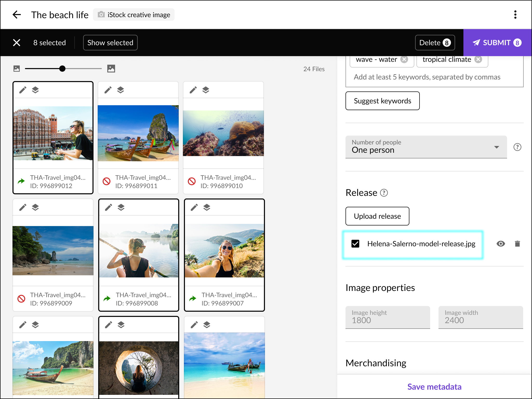The image size is (532, 399).
Task: Uncheck the Helena-Salerno-model-release.jpg checkbox
Action: (355, 244)
